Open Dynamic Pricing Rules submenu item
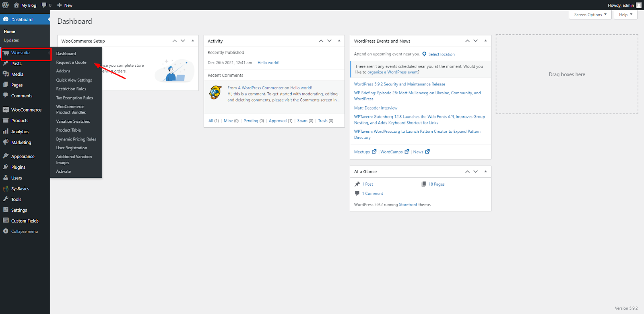This screenshot has height=314, width=644. click(x=76, y=139)
